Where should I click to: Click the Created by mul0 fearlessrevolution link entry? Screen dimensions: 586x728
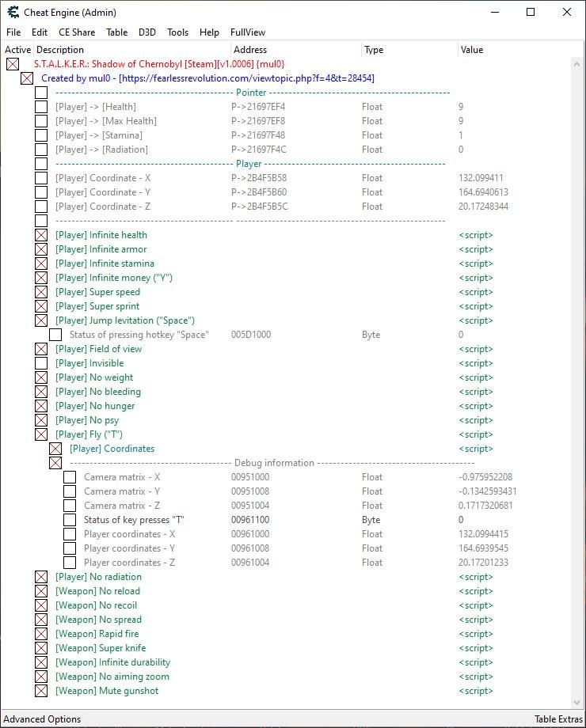(207, 78)
